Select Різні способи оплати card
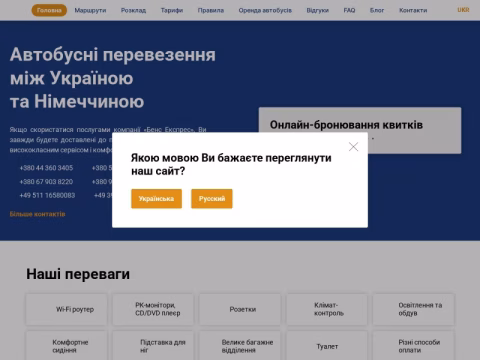480x360 pixels. pos(414,346)
